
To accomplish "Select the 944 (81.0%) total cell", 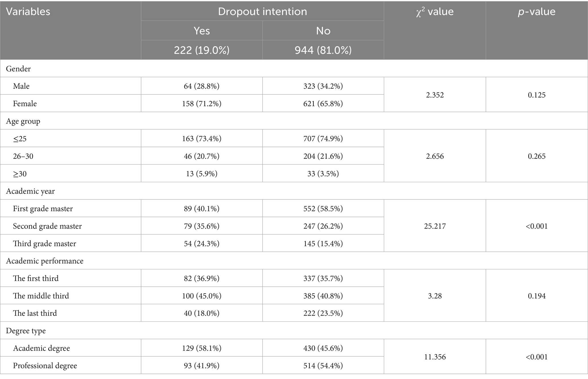I will (x=323, y=50).
